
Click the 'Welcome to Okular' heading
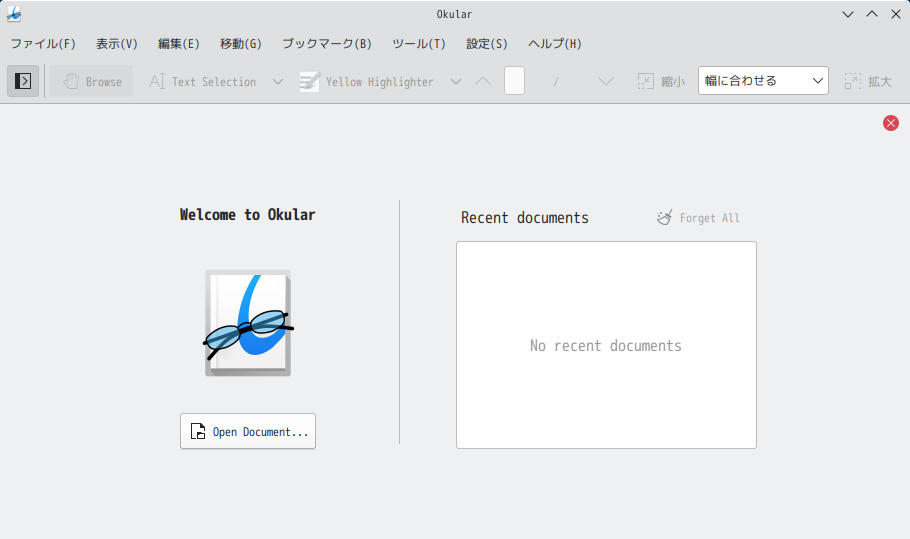tap(248, 215)
